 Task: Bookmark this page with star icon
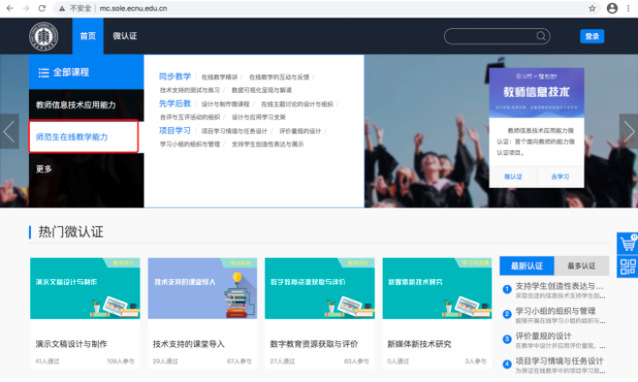pos(592,8)
